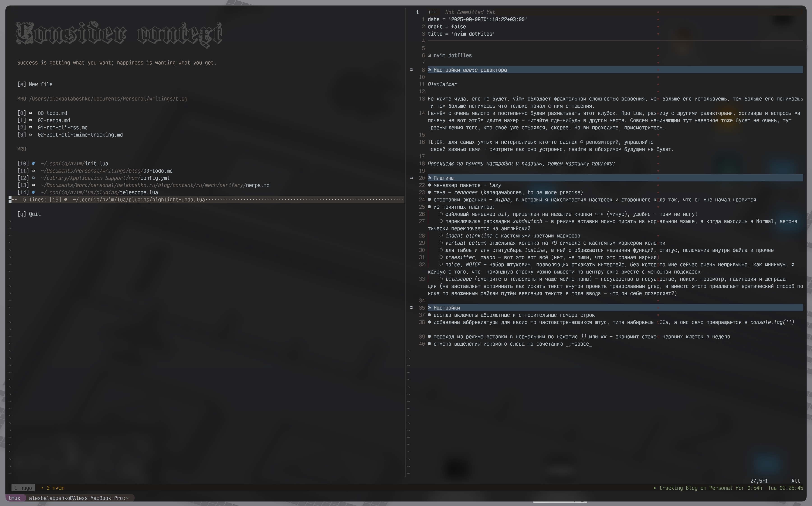Image resolution: width=812 pixels, height=506 pixels.
Task: Switch to tmux window '1 hugo'
Action: pos(23,488)
